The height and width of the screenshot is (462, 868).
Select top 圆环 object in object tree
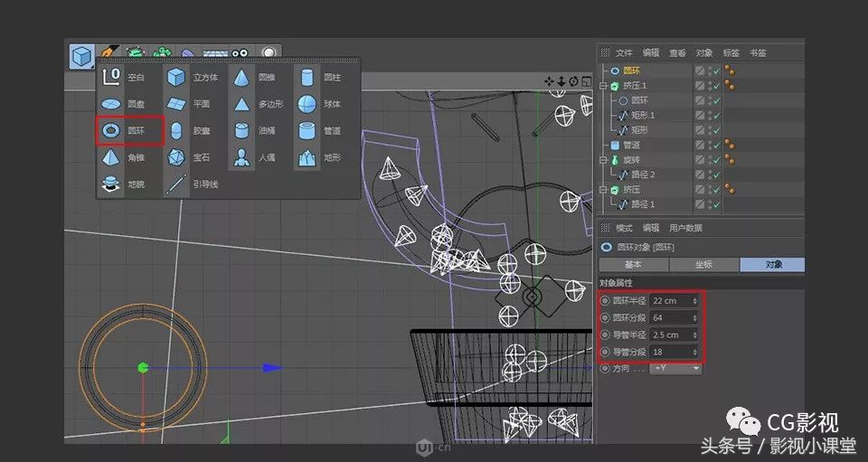tap(632, 71)
